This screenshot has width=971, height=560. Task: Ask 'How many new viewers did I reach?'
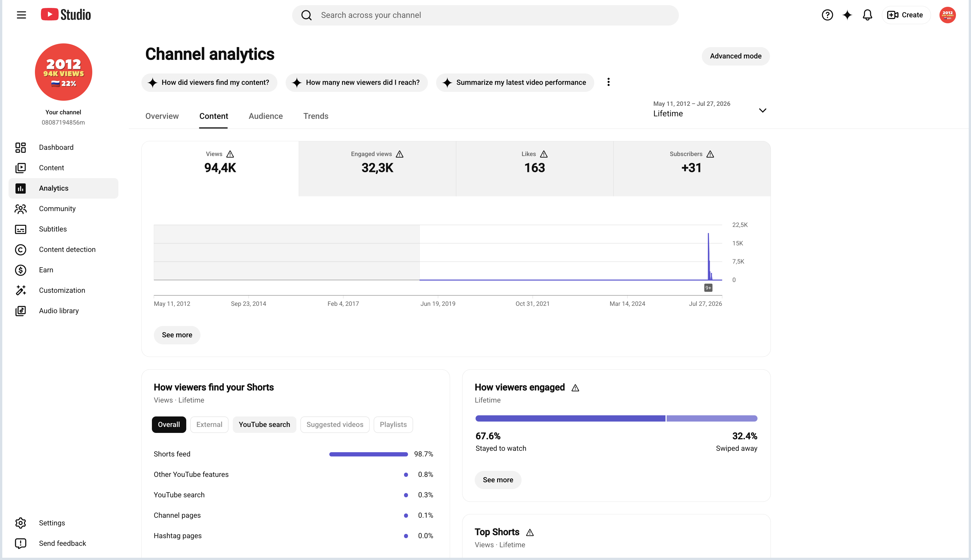[x=356, y=82]
